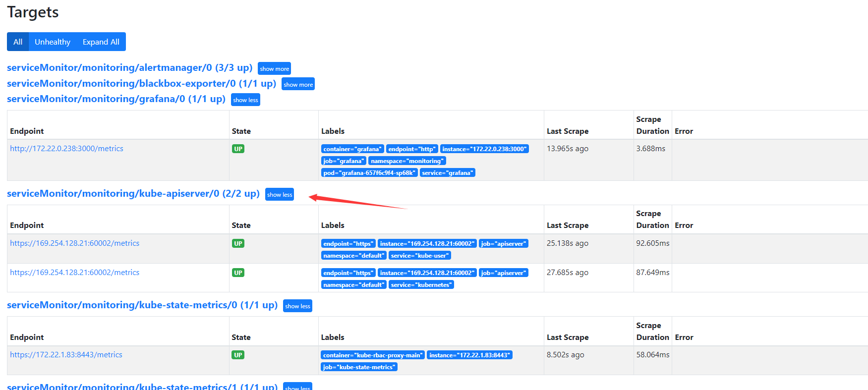Click the service="kubernetes" label

click(x=421, y=285)
